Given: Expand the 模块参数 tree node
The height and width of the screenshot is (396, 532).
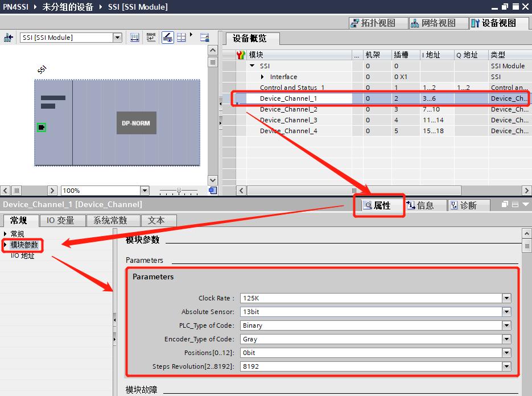Looking at the screenshot, I should [x=5, y=245].
